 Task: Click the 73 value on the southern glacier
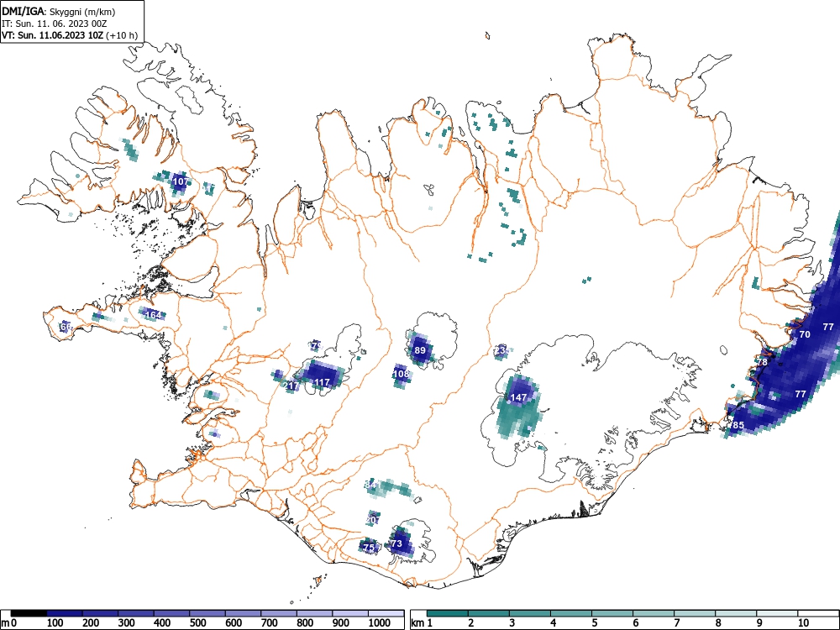(x=396, y=543)
